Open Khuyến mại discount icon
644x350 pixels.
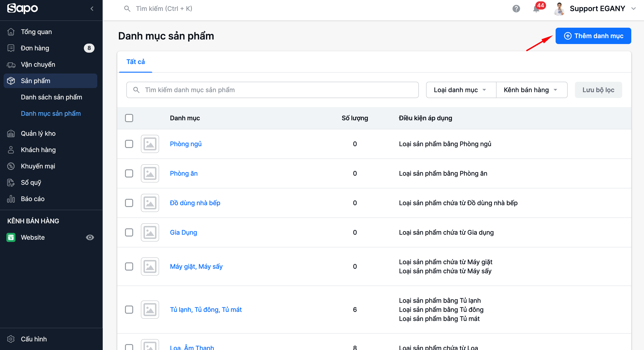tap(11, 166)
